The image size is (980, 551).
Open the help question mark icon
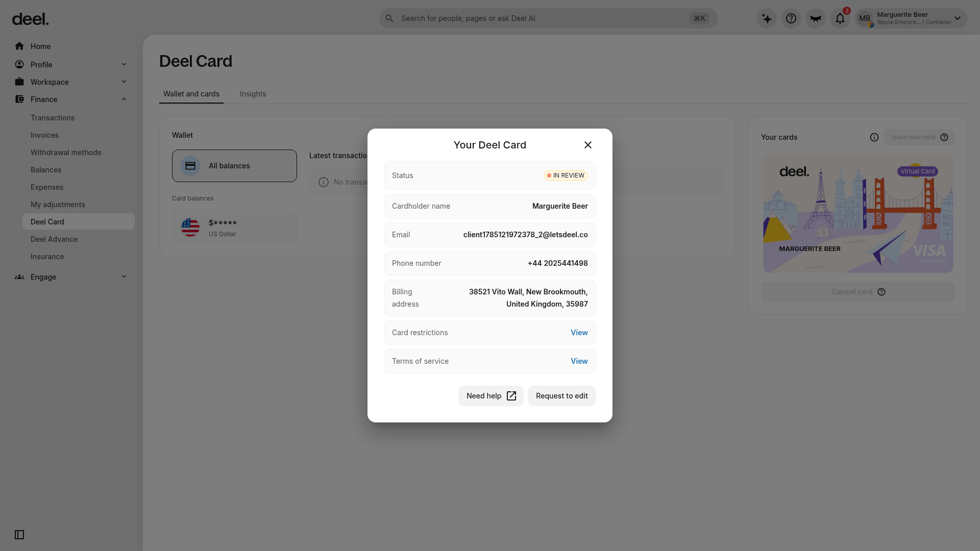coord(791,18)
